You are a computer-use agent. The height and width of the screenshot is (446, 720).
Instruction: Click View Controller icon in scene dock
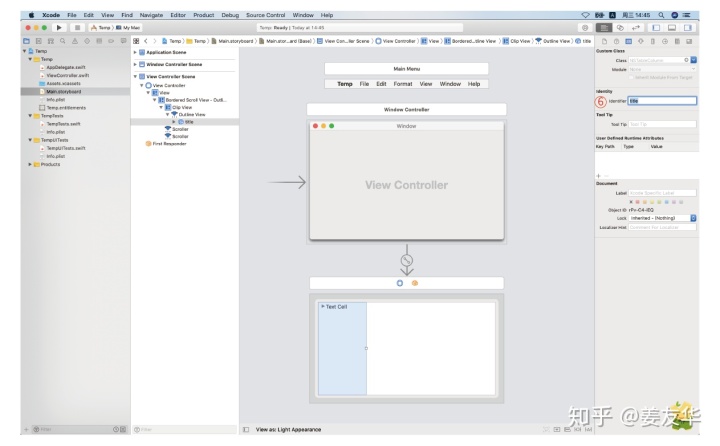click(399, 283)
